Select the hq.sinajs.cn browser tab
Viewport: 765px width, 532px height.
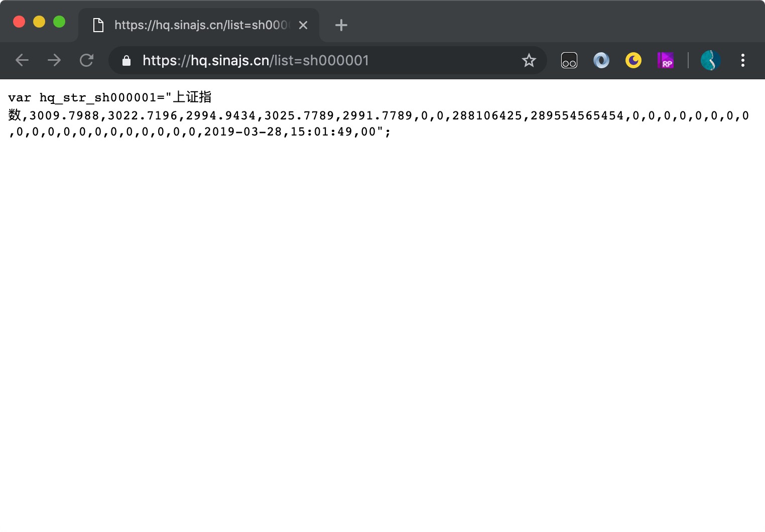click(x=201, y=25)
